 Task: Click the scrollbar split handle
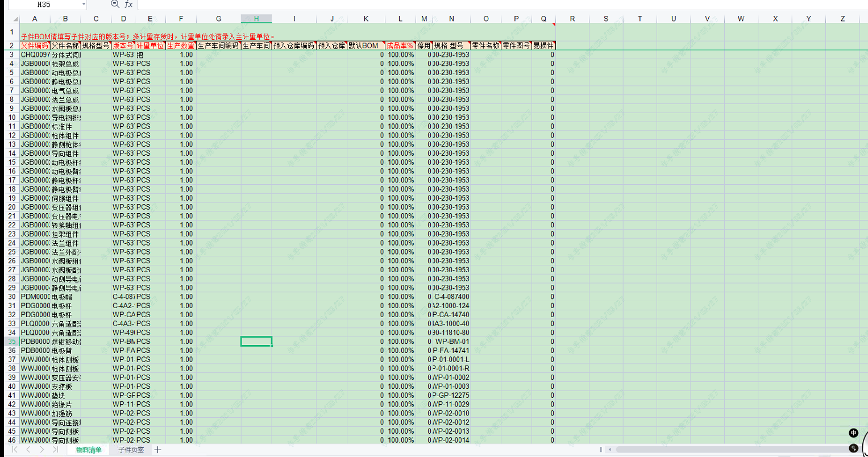pyautogui.click(x=601, y=450)
